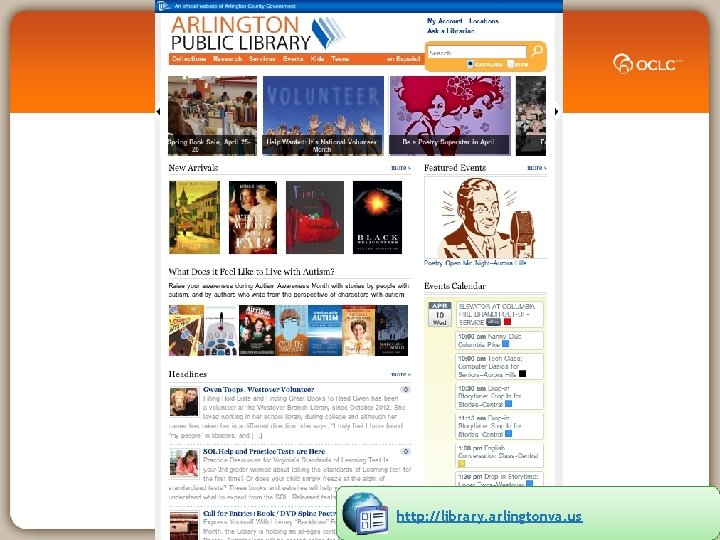Open the library.arlingtonva.us link
Image resolution: width=720 pixels, height=540 pixels.
489,516
